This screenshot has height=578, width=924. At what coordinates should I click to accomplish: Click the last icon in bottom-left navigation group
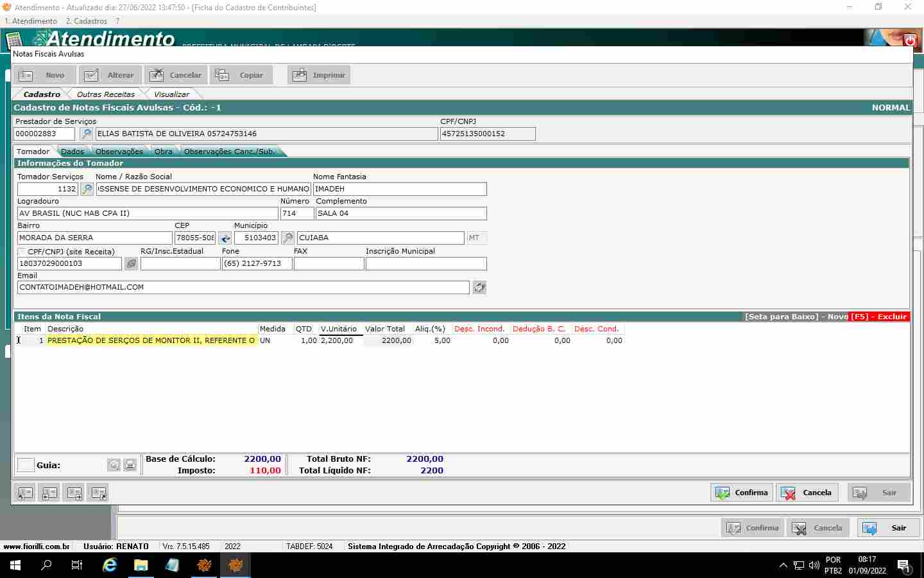point(98,493)
